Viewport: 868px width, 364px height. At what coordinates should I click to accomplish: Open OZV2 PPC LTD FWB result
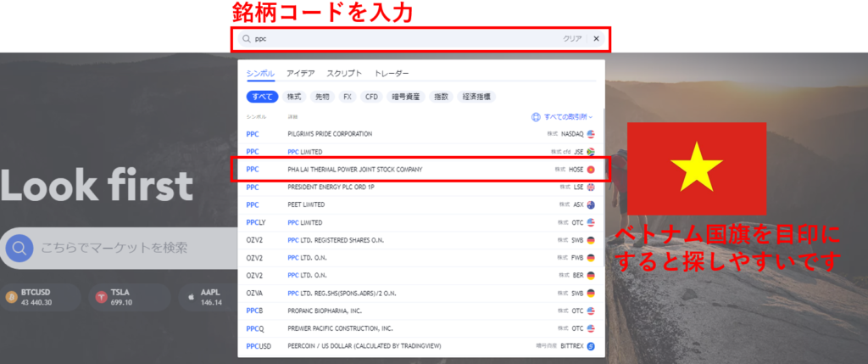point(420,258)
